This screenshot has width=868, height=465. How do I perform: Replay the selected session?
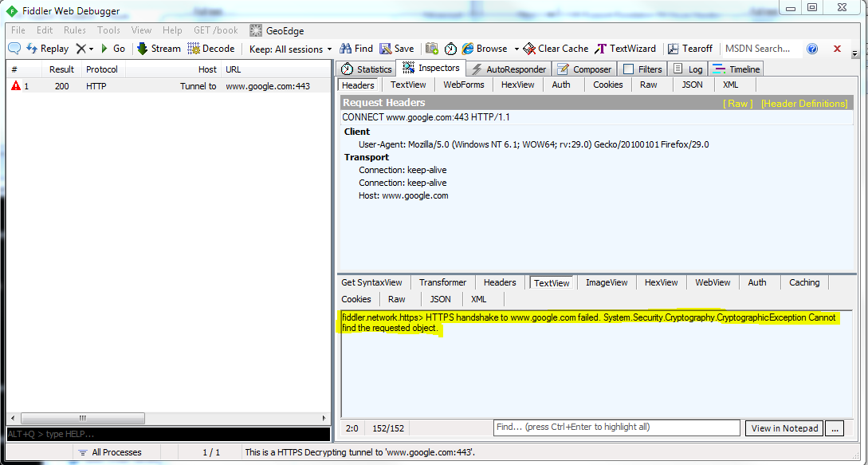[x=48, y=49]
